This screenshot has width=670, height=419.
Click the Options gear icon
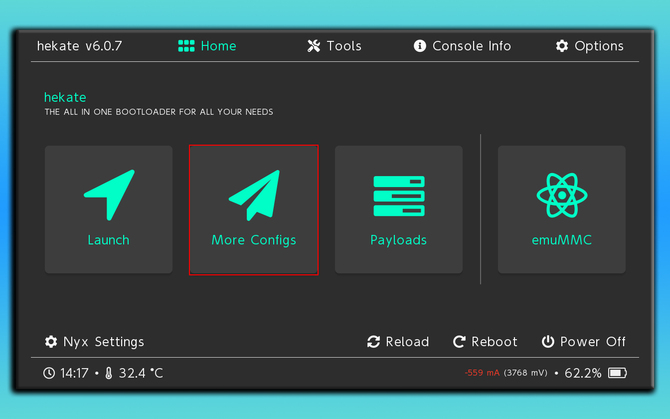point(562,46)
